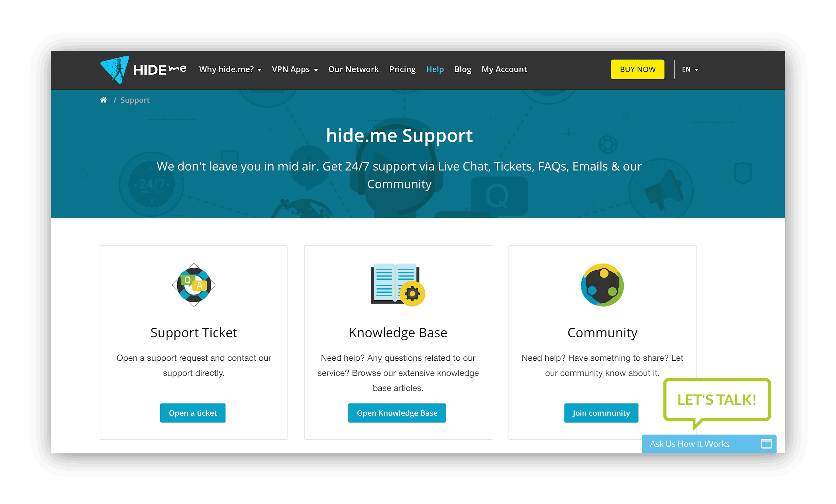Viewport: 836px width, 504px height.
Task: Maximize the chat widget window icon
Action: (766, 444)
